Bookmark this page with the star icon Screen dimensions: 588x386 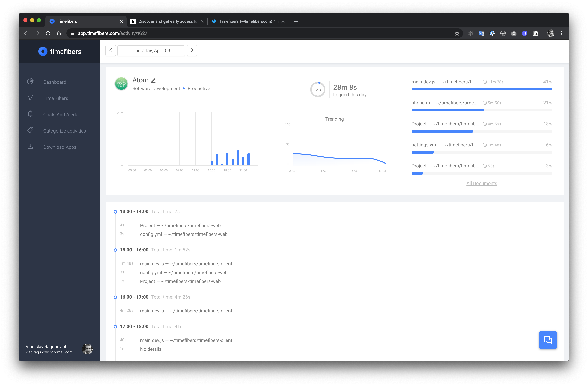456,33
